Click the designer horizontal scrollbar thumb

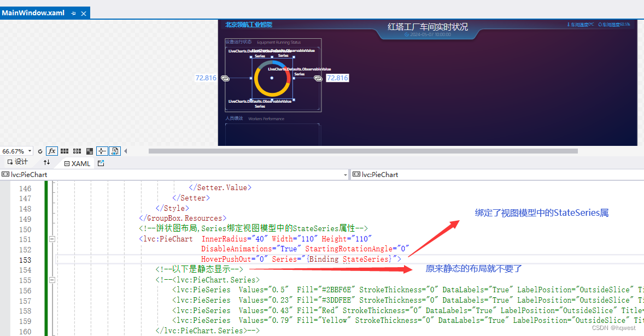point(363,151)
